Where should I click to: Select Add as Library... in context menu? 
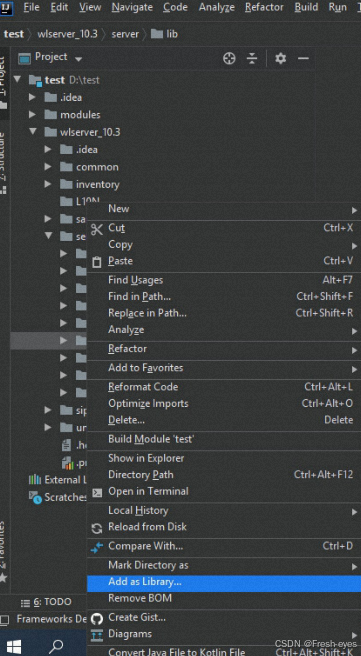224,582
